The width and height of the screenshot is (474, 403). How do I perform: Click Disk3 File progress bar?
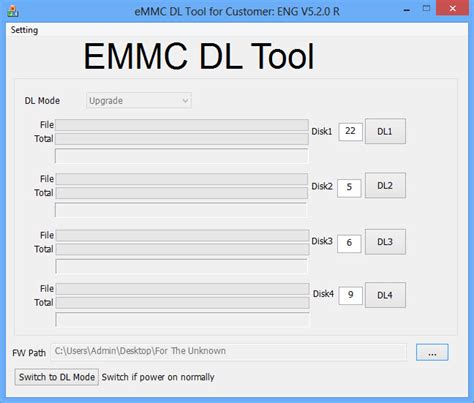coord(182,235)
